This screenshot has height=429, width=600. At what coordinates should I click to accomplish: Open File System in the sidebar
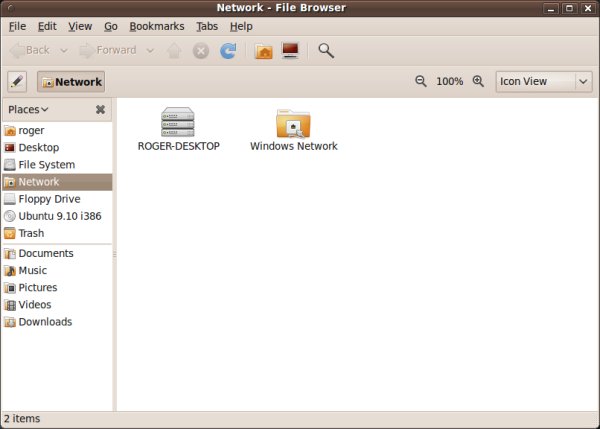[x=57, y=165]
